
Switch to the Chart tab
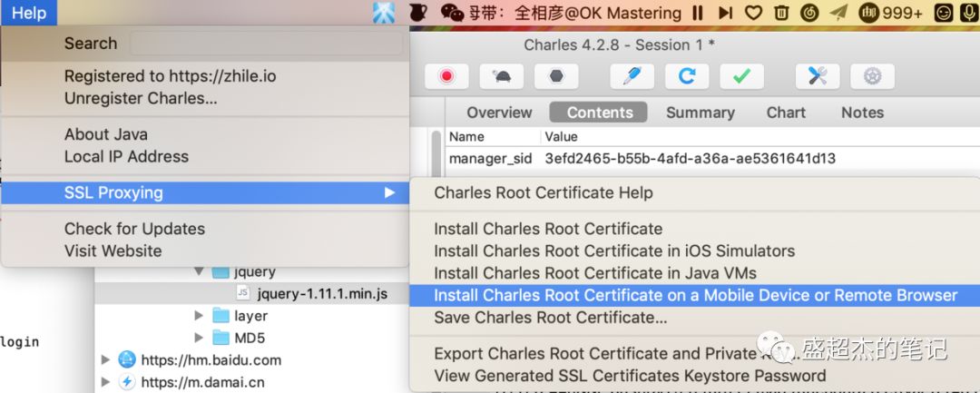coord(786,113)
